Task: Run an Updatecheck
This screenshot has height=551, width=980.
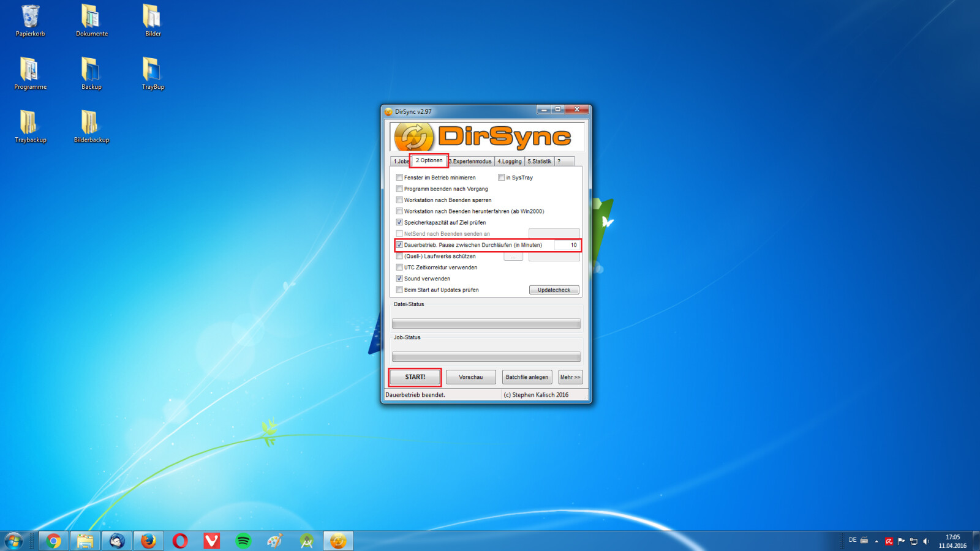Action: [x=553, y=290]
